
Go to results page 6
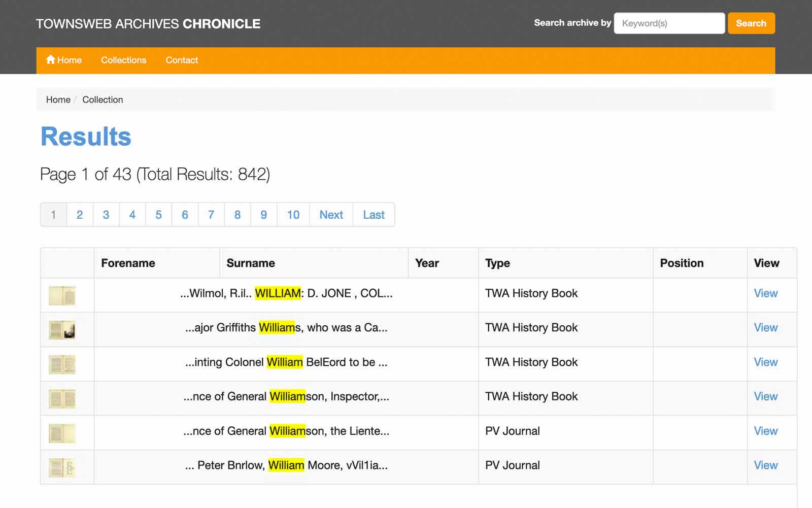[x=185, y=215]
